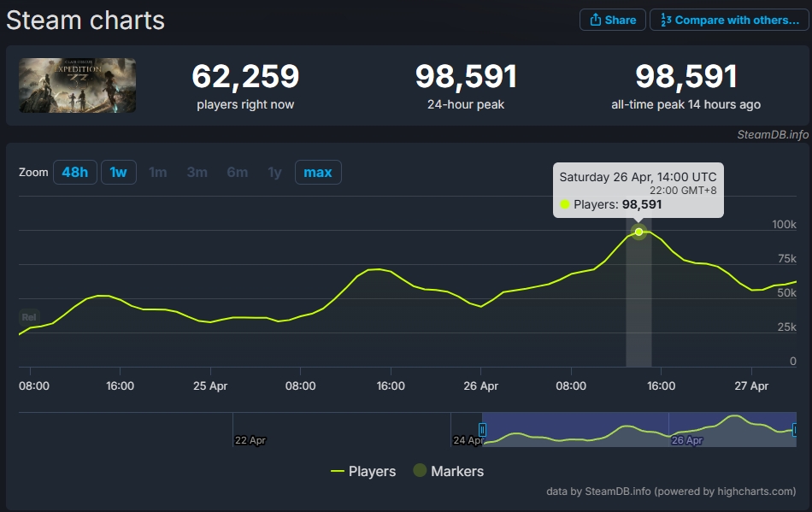
Task: Click the yellow dot in the tooltip
Action: [x=565, y=204]
